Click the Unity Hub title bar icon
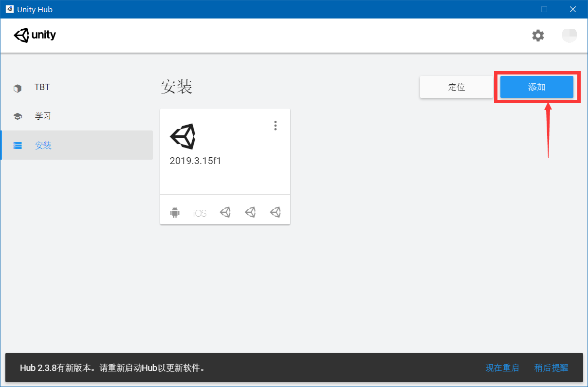This screenshot has width=588, height=387. [9, 9]
